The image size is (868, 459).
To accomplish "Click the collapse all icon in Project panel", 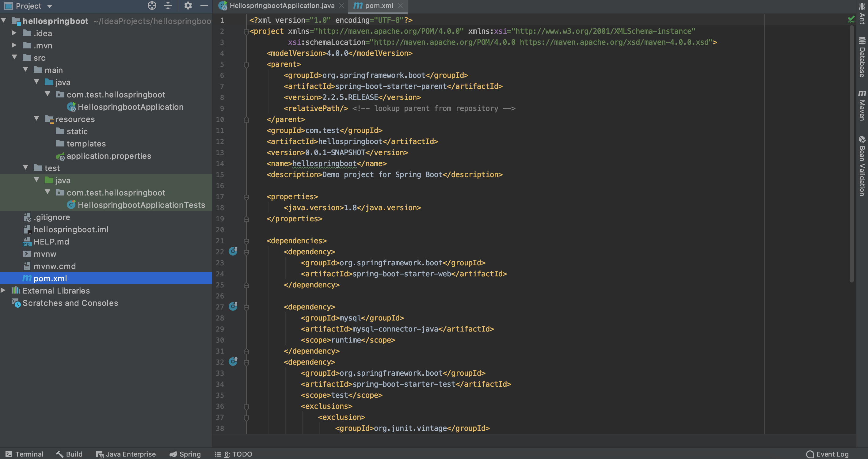I will [x=168, y=6].
